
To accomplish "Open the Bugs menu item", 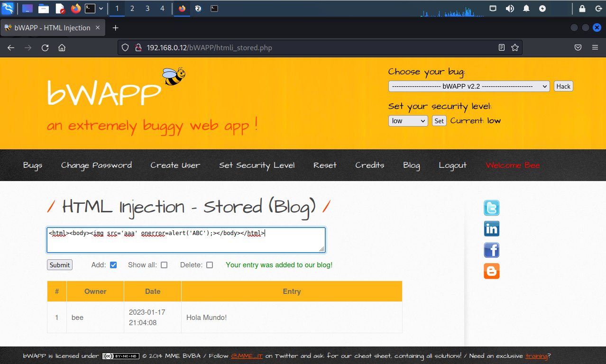I will 33,165.
